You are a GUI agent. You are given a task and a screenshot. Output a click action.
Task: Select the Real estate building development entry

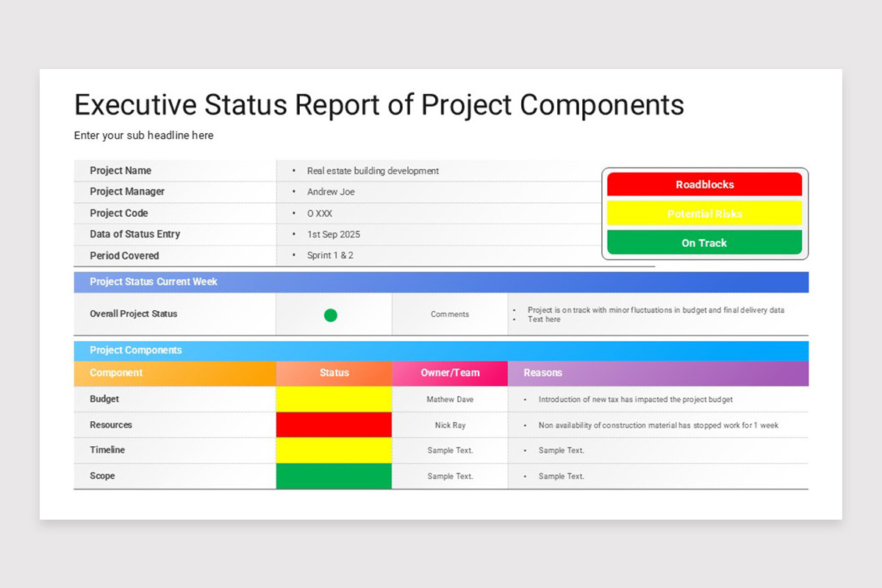[x=373, y=171]
